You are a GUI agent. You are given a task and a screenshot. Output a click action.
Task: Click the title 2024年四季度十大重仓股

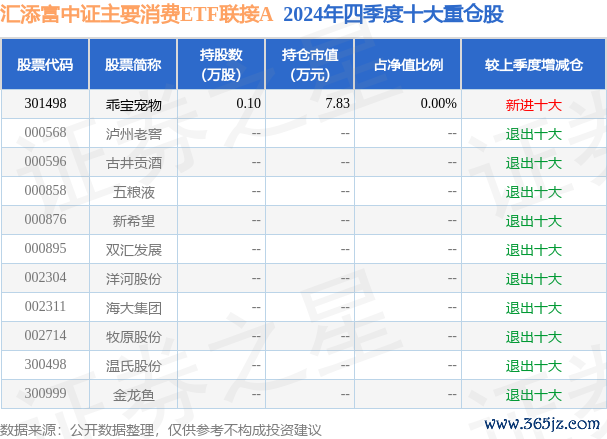[x=393, y=15]
